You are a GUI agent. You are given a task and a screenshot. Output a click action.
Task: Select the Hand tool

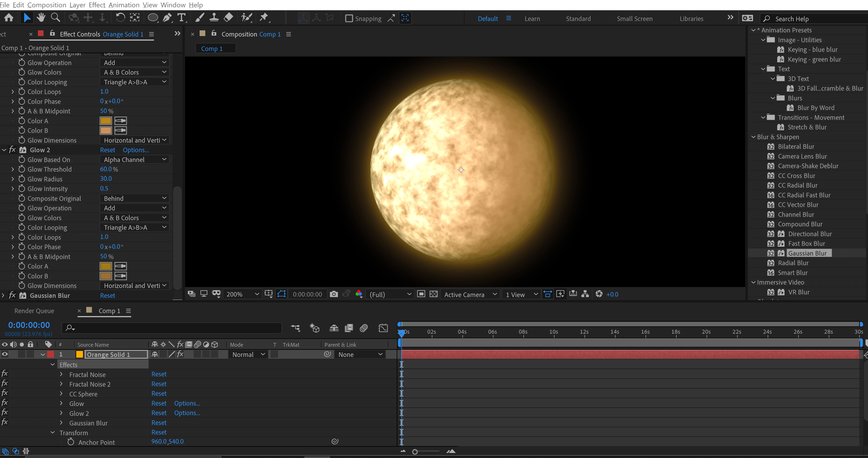[x=41, y=18]
